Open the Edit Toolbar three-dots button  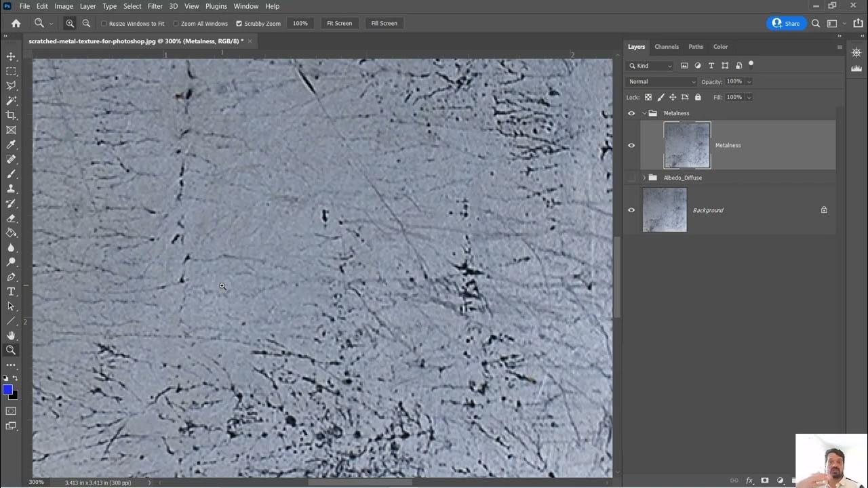11,365
